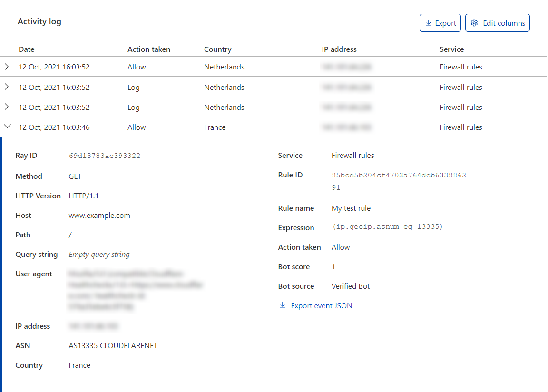Open the Edit columns dialog
Viewport: 548px width, 392px height.
pos(498,22)
